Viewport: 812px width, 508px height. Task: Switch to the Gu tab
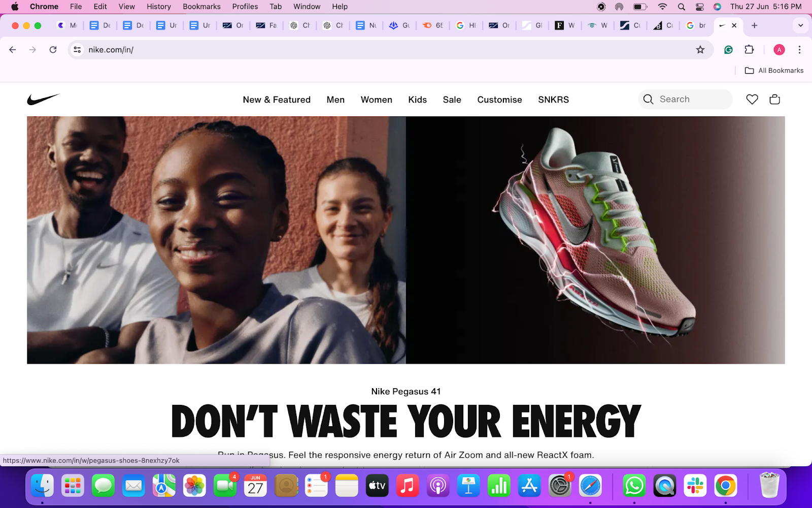point(399,25)
